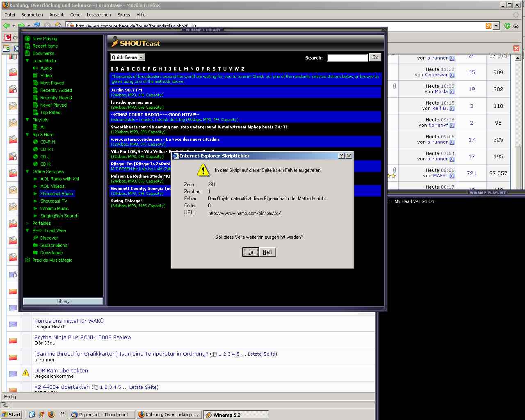The width and height of the screenshot is (525, 420).
Task: Open the Bearbeiten menu
Action: point(32,15)
